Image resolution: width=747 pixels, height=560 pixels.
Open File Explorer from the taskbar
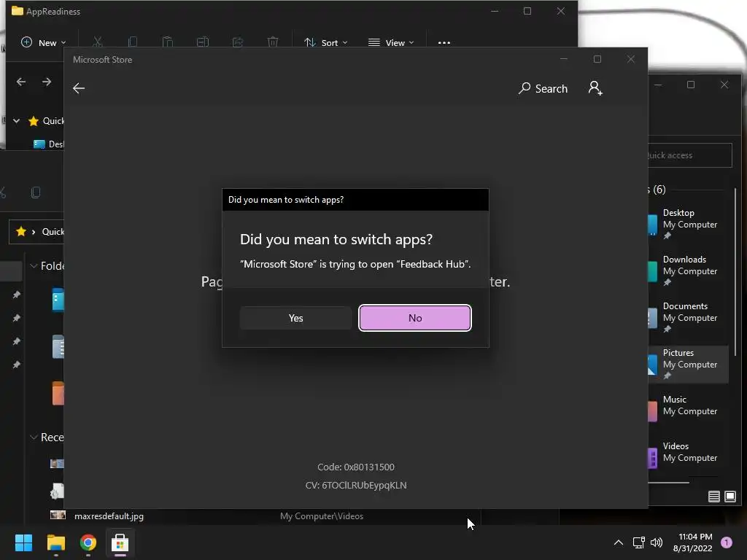(55, 542)
